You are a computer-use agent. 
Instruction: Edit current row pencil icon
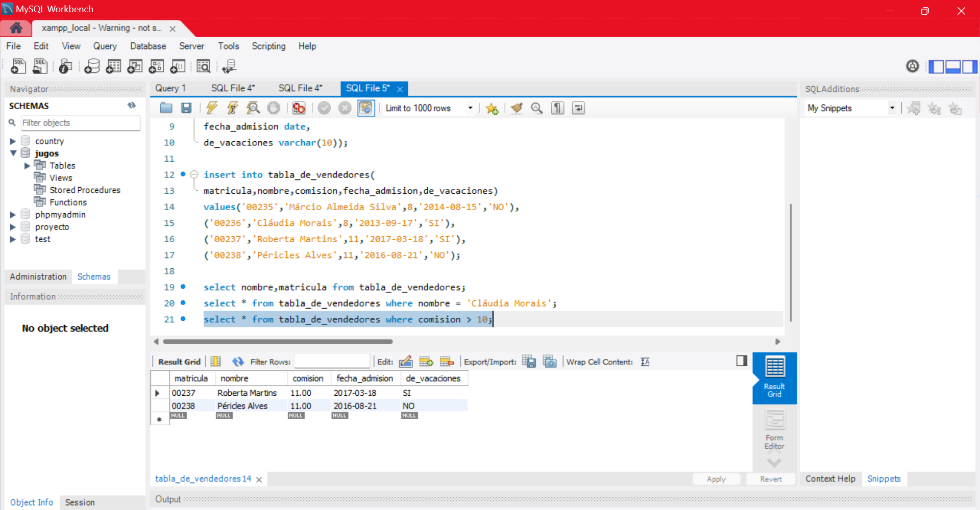point(406,362)
